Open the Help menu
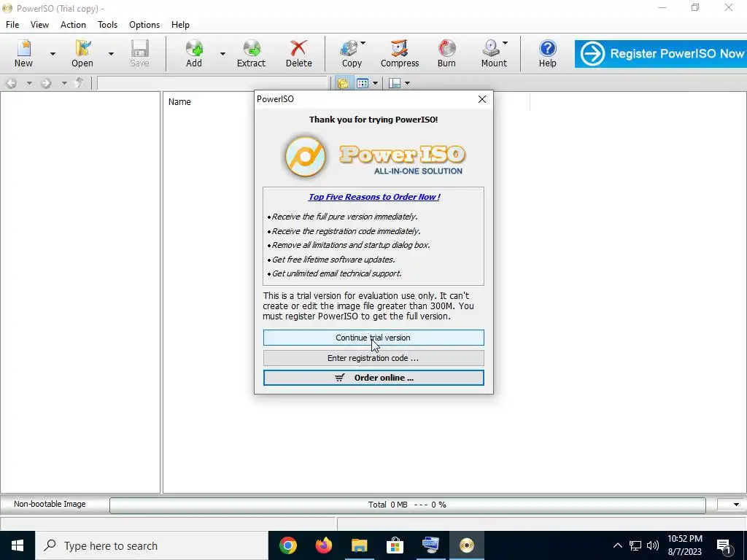Screen dimensions: 747x560 pyautogui.click(x=180, y=25)
